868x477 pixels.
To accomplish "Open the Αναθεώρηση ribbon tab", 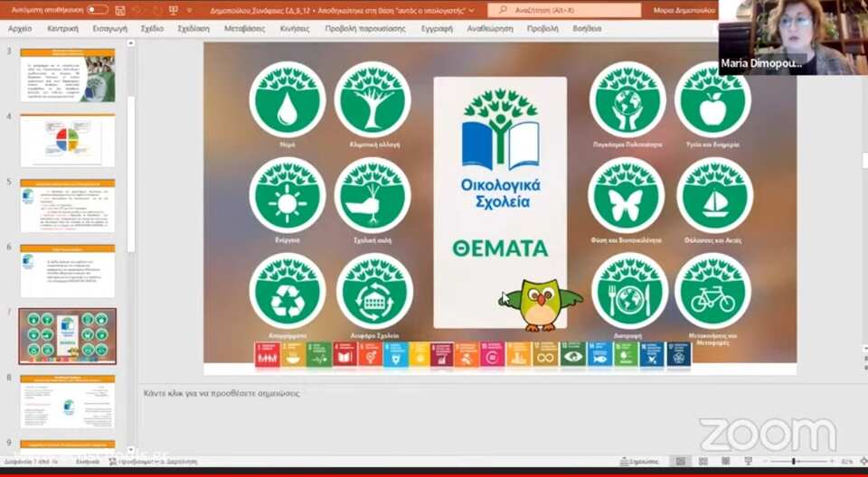I will (x=489, y=28).
